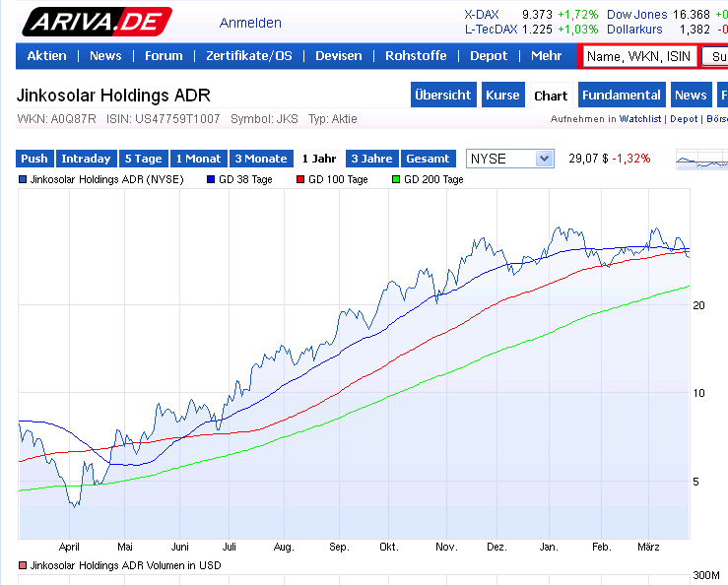Show the Intraday chart
The height and width of the screenshot is (585, 728).
pos(87,159)
